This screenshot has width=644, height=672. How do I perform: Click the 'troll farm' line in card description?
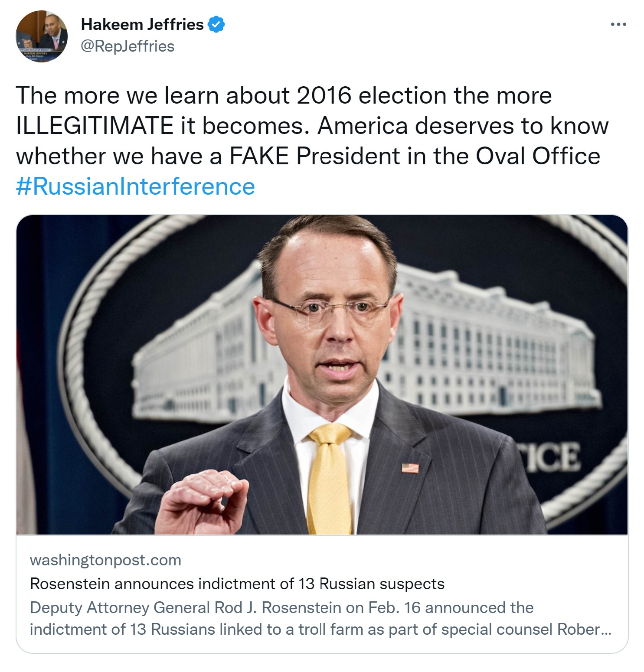[x=320, y=629]
